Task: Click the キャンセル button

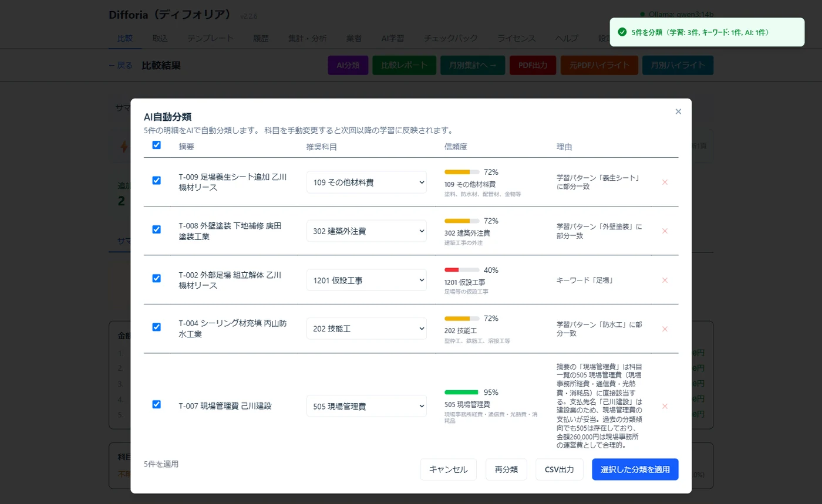Action: (x=449, y=469)
